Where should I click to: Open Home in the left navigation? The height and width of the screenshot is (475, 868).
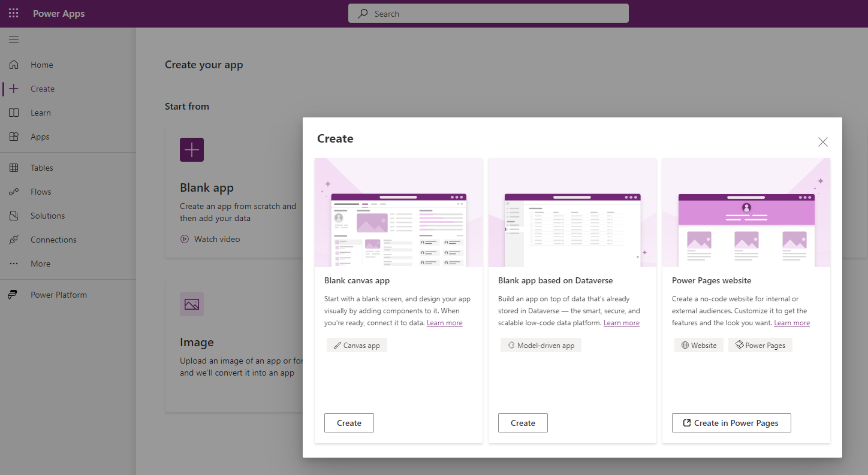pos(68,65)
